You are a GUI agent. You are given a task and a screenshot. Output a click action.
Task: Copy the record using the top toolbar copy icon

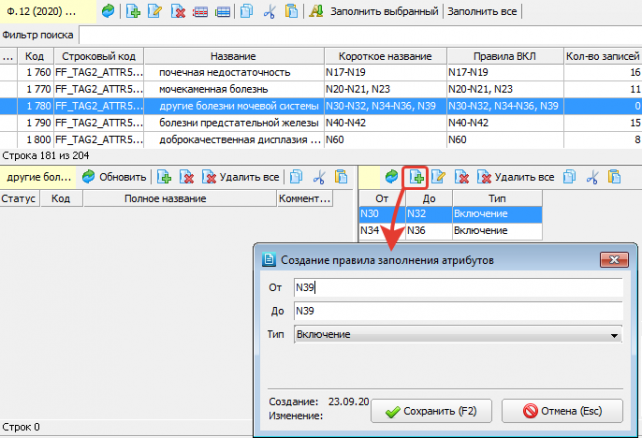[x=246, y=11]
